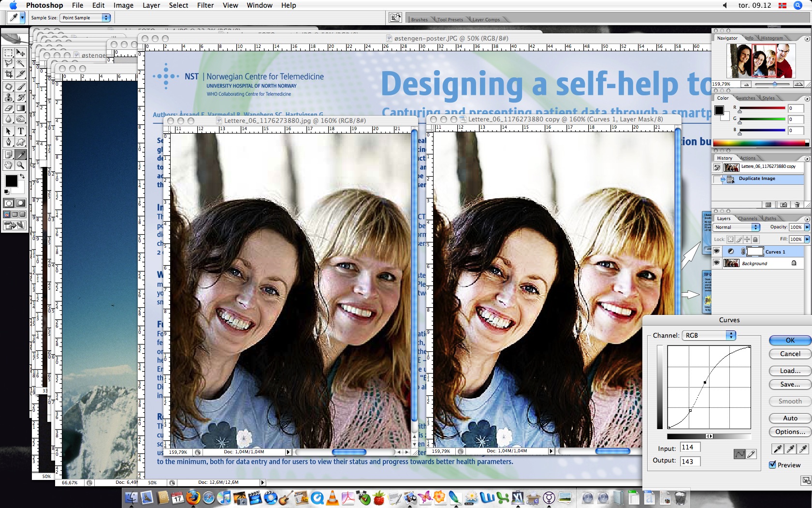
Task: Click Cancel in the Curves dialog
Action: tap(790, 354)
